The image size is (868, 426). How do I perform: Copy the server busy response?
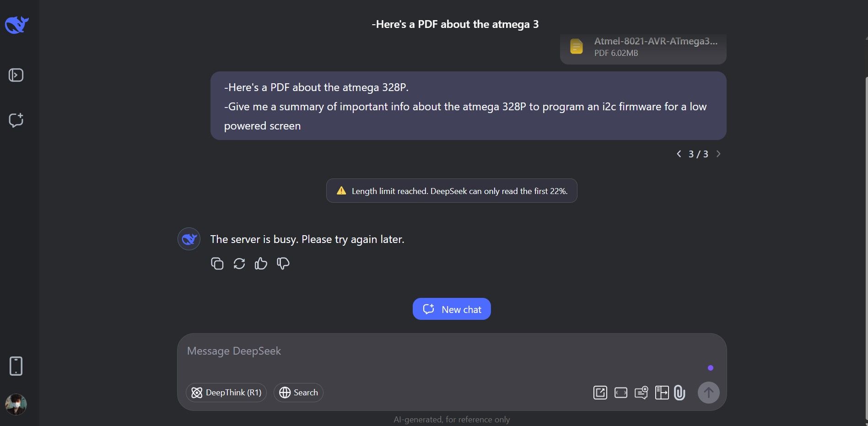[217, 263]
